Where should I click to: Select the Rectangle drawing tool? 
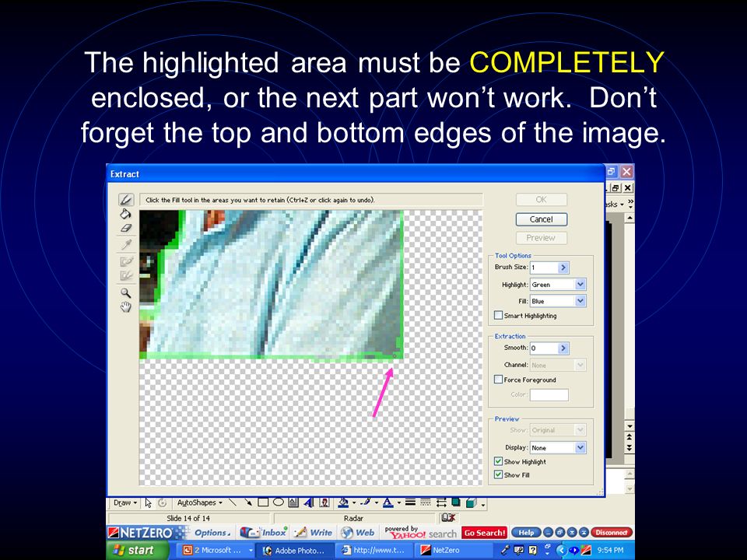[x=263, y=502]
